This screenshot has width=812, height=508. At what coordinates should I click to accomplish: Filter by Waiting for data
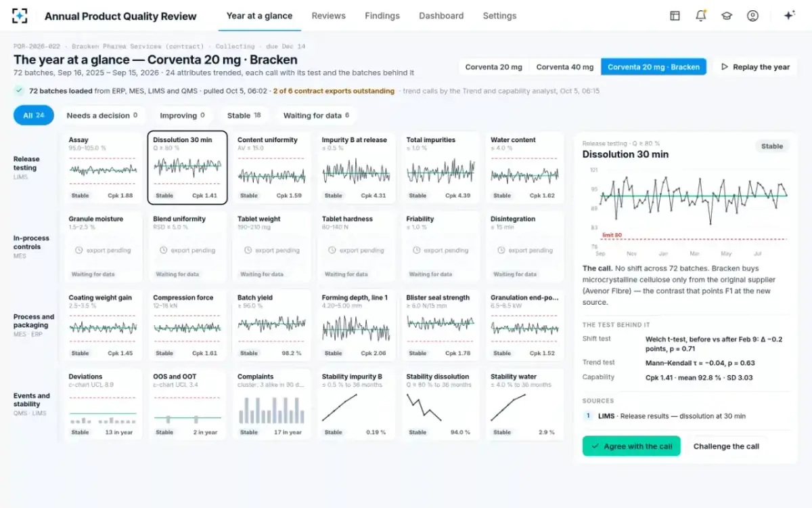pyautogui.click(x=316, y=115)
